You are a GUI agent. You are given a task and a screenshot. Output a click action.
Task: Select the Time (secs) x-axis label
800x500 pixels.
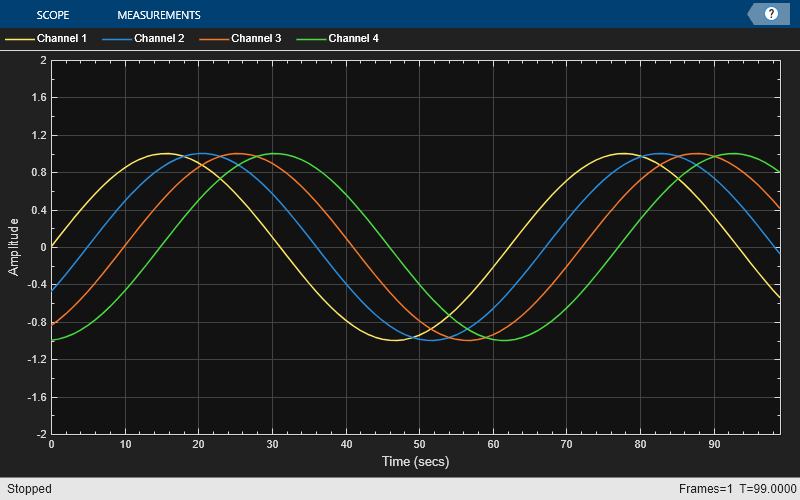pyautogui.click(x=415, y=462)
